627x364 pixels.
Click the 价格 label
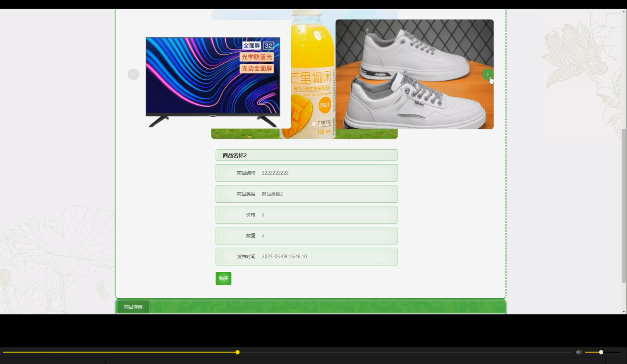pyautogui.click(x=251, y=215)
